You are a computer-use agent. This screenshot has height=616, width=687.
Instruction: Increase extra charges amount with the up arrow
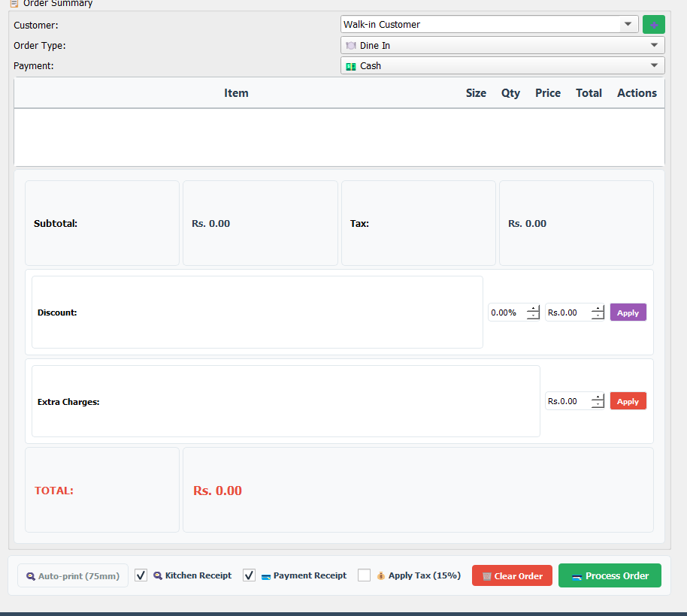pos(598,397)
